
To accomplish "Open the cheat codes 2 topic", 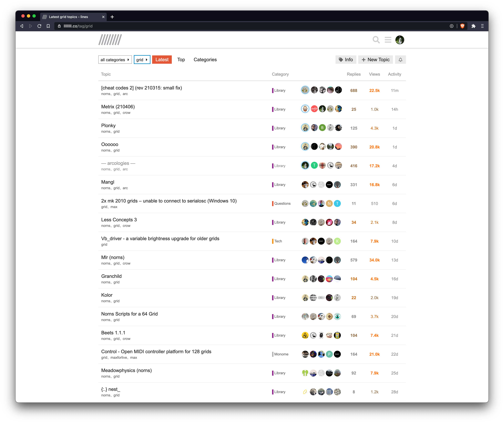I will click(x=142, y=88).
